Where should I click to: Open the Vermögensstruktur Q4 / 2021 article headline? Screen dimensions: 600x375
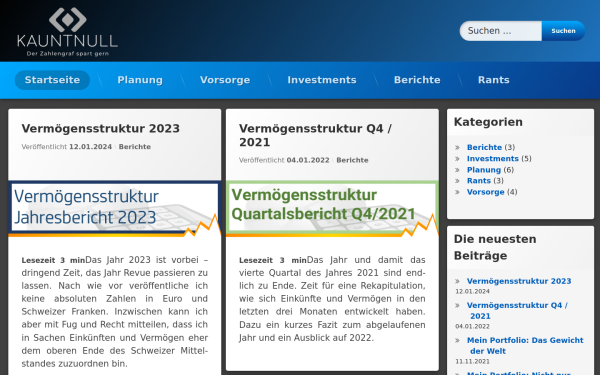(x=315, y=135)
